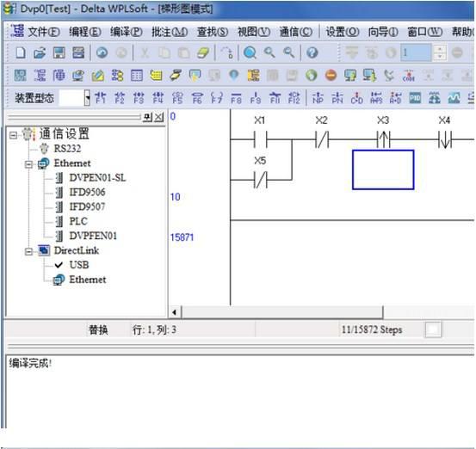Open an existing project file
The width and height of the screenshot is (476, 449).
[x=40, y=52]
